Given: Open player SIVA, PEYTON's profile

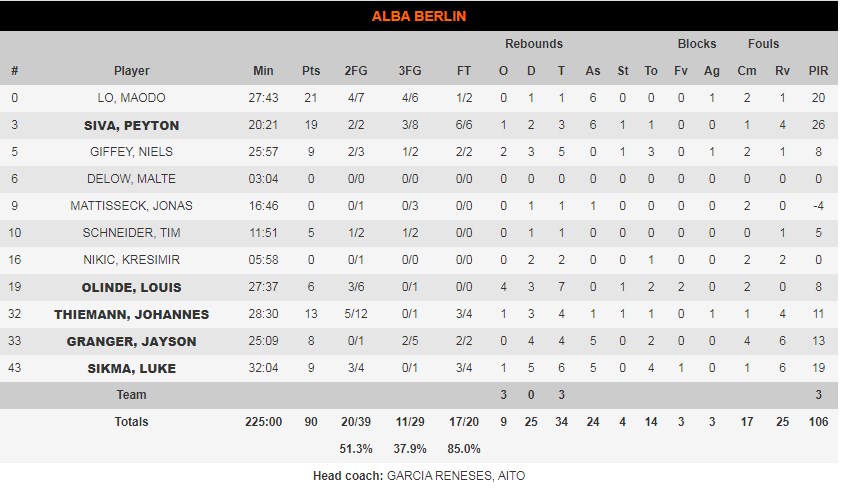Looking at the screenshot, I should coord(131,125).
